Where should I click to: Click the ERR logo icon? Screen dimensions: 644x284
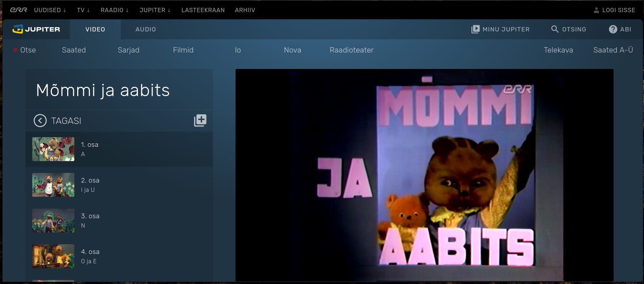tap(19, 10)
